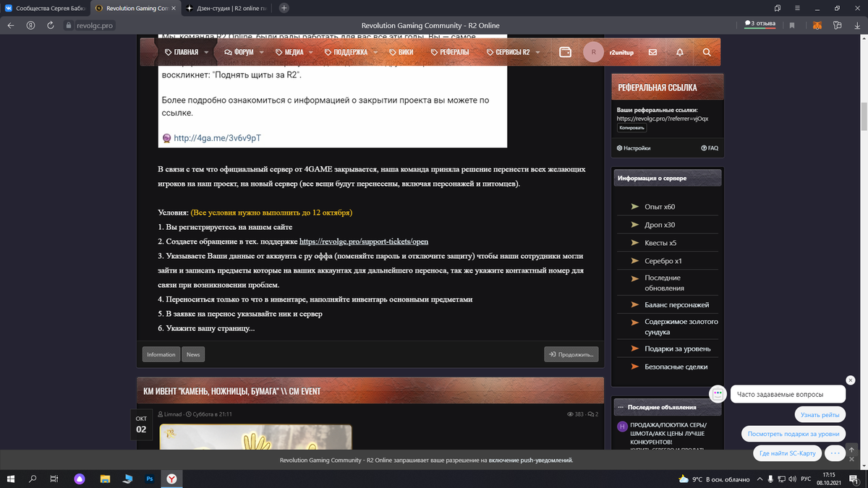Open KM Ивент post title
Viewport: 868px width, 488px height.
[x=231, y=391]
